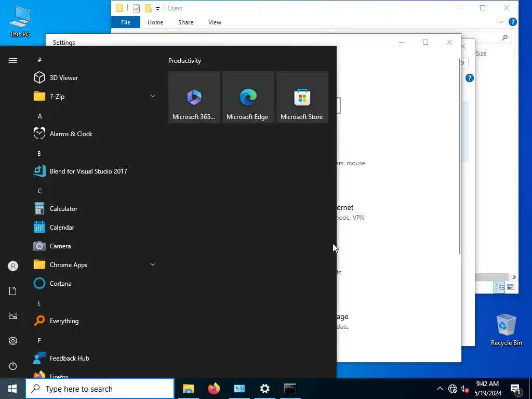This screenshot has width=532, height=399.
Task: Open the Settings gear on the taskbar
Action: click(x=264, y=389)
